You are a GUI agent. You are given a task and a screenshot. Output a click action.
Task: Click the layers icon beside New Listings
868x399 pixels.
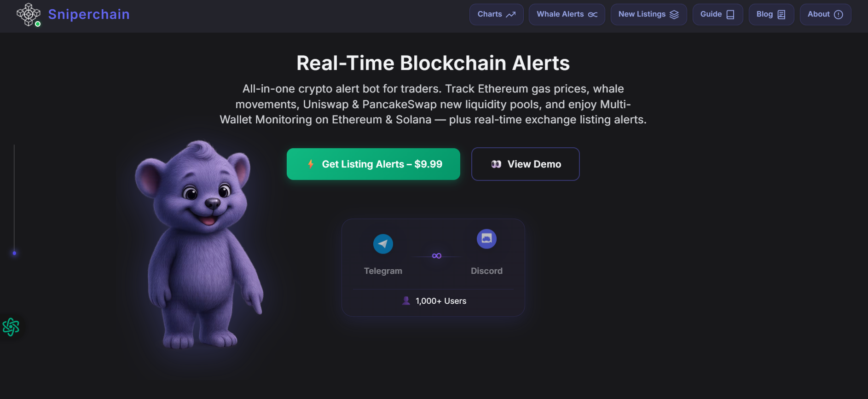coord(674,14)
